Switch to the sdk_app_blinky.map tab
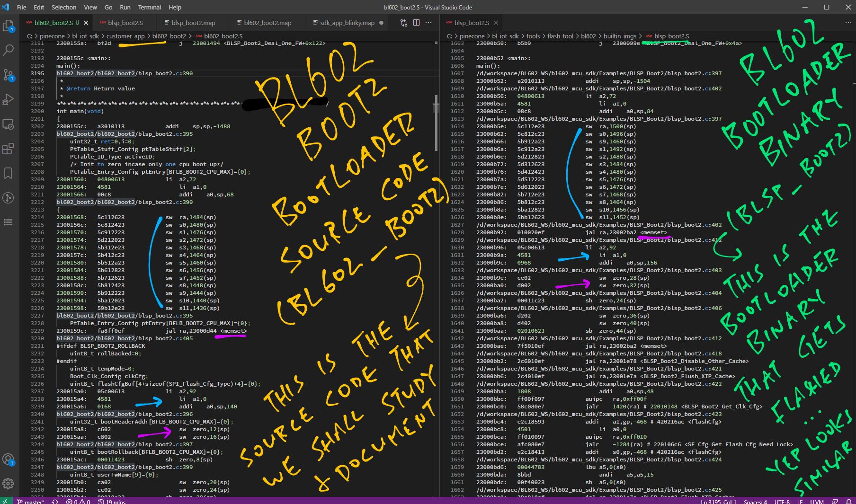Viewport: 856px width, 504px height. pyautogui.click(x=347, y=23)
